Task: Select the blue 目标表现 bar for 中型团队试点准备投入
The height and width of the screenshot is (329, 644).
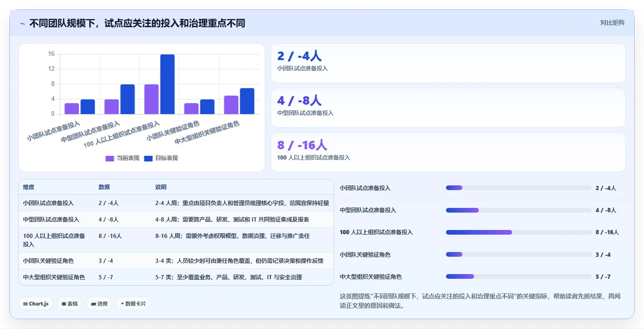Action: click(128, 99)
